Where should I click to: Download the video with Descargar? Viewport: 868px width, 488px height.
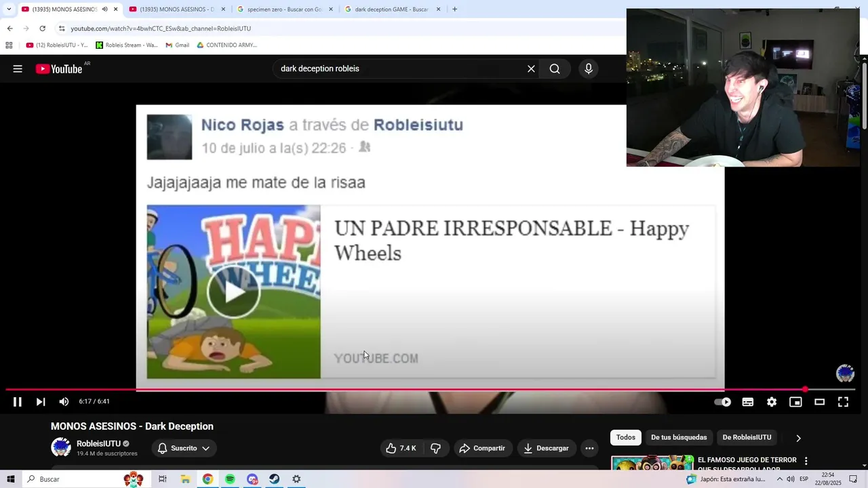547,448
